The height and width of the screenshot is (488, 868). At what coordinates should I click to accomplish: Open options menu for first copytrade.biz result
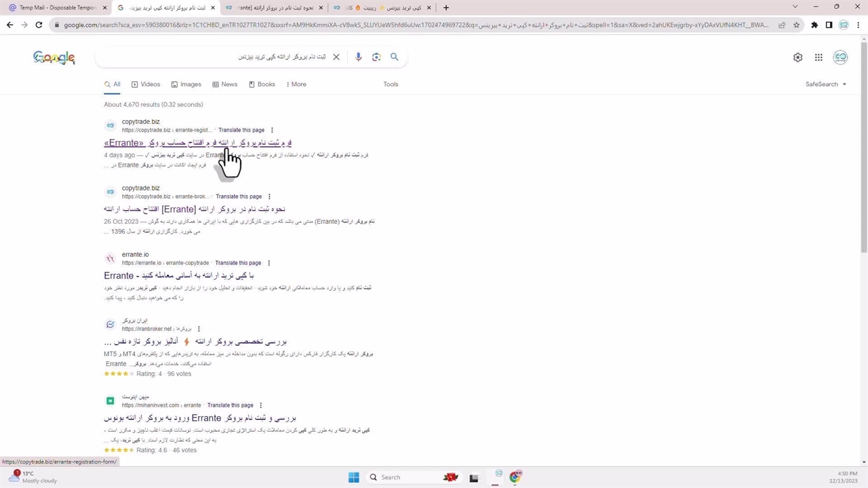point(272,130)
